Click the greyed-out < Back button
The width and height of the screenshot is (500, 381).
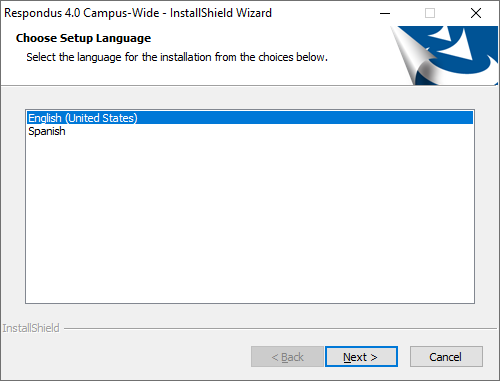coord(287,357)
